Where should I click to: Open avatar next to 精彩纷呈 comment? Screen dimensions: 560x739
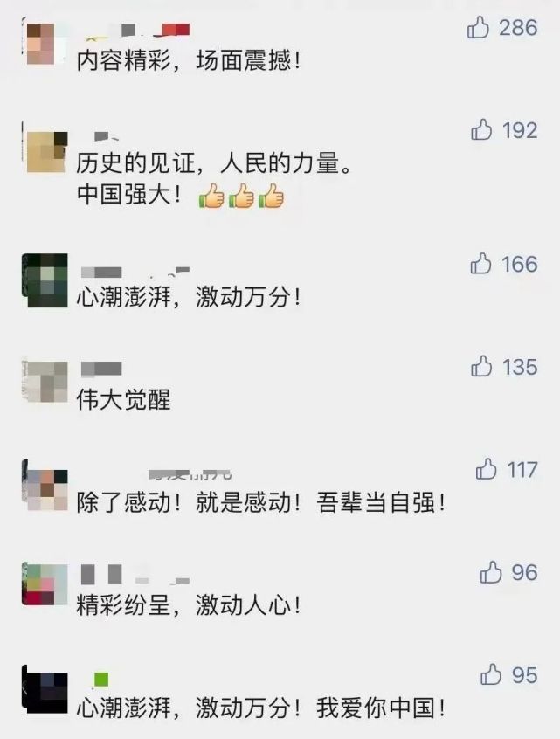tap(45, 585)
